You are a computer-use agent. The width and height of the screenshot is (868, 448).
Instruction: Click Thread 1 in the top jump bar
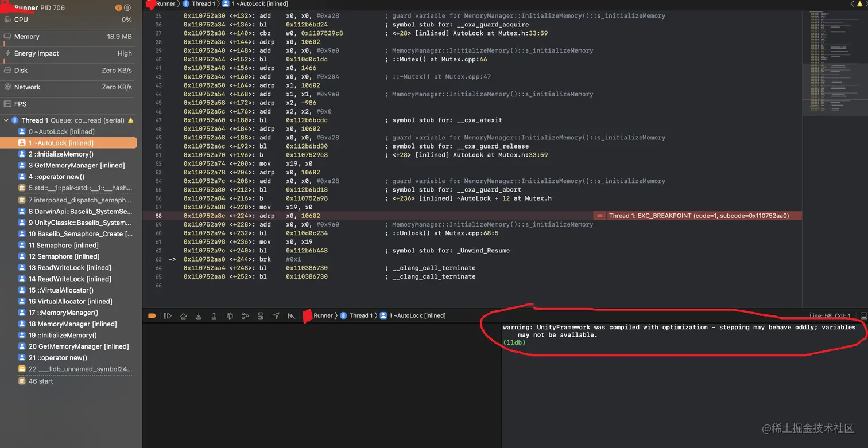click(199, 4)
